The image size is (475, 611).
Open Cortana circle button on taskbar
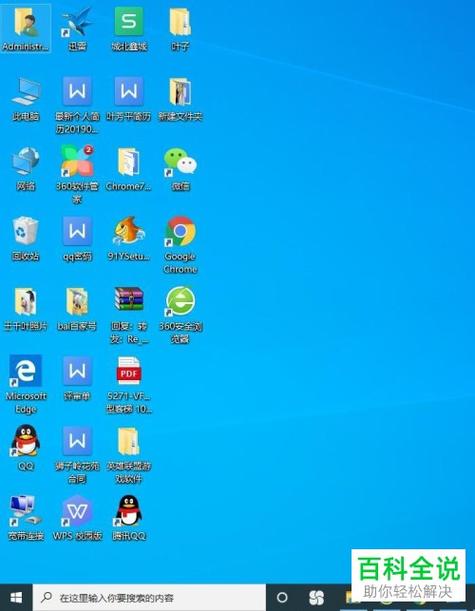(x=282, y=597)
